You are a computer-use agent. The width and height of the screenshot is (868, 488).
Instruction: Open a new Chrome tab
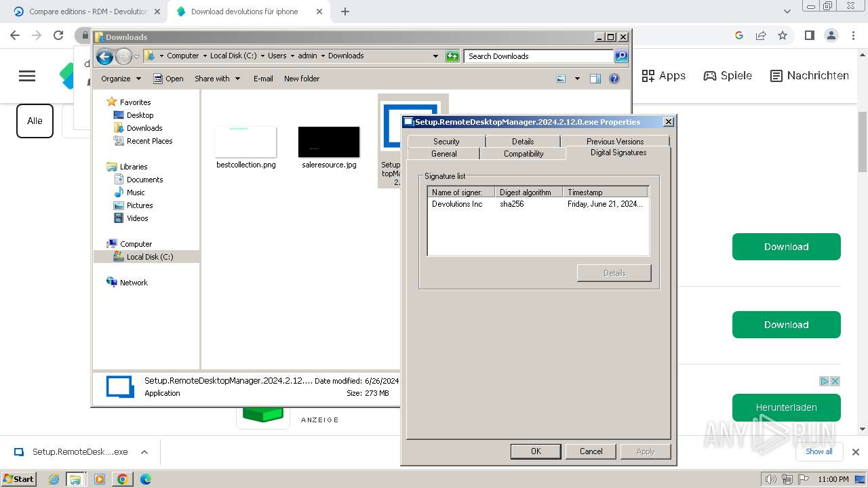[x=345, y=12]
